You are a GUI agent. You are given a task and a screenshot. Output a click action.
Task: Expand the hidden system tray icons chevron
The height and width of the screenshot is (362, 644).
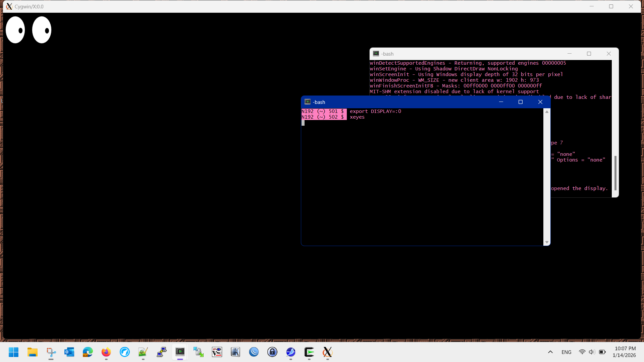coord(550,352)
